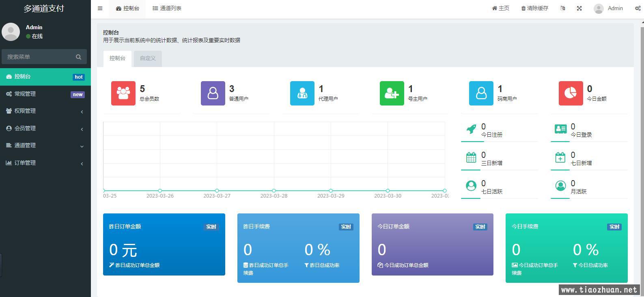
Task: Click the 昨日成功订单总金额 label
Action: [x=134, y=265]
